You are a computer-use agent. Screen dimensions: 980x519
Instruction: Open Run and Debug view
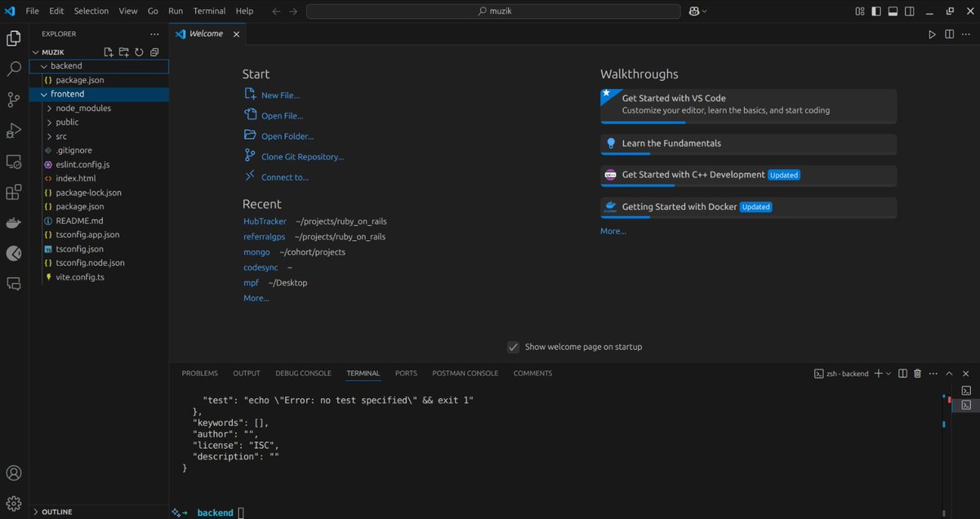[14, 131]
